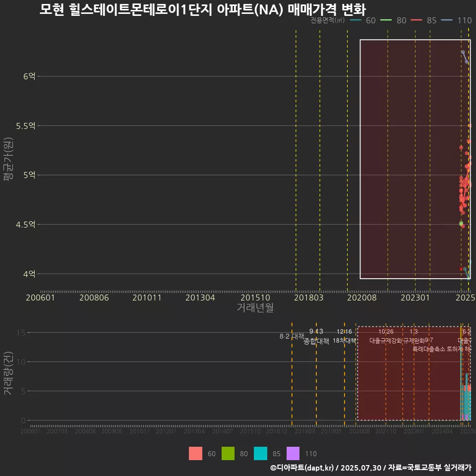Click the 특례대출축소 annotation label
The image size is (476, 476).
[x=429, y=349]
